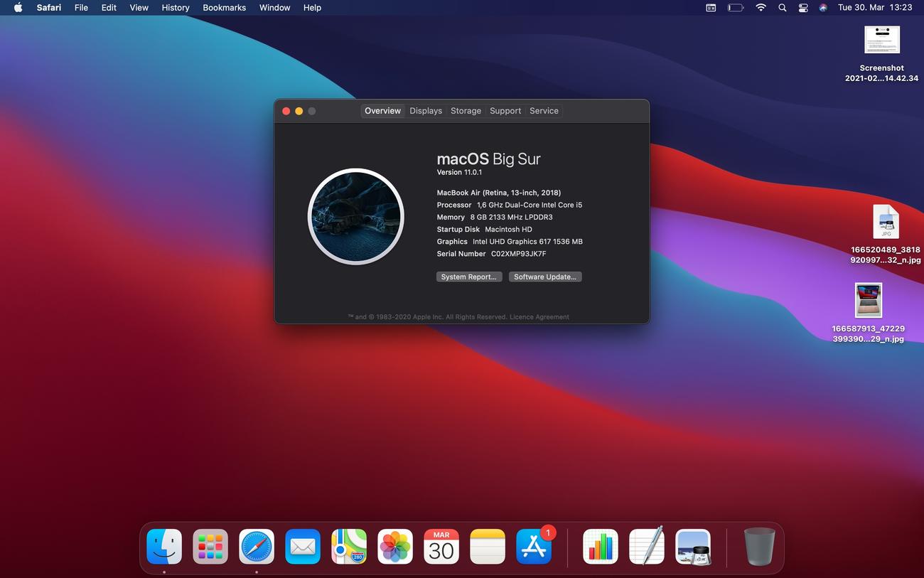The width and height of the screenshot is (924, 578).
Task: Click the Wi-Fi status icon
Action: click(x=761, y=7)
